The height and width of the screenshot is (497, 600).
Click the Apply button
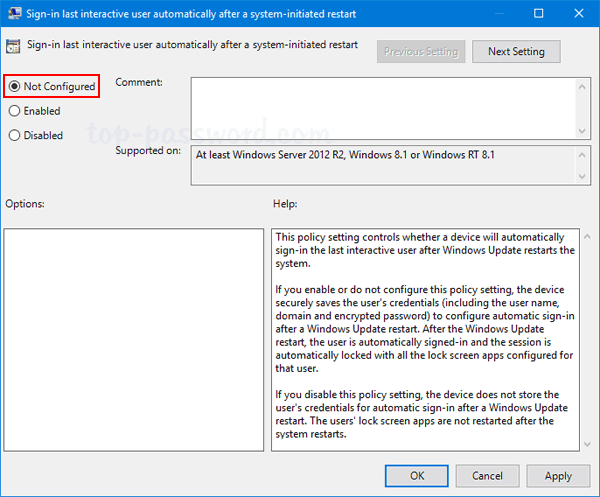click(558, 476)
